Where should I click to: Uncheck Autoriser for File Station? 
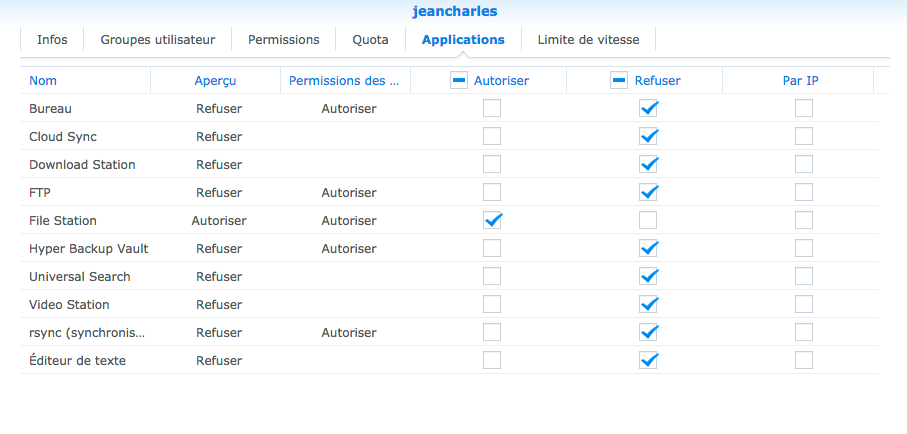pos(492,220)
